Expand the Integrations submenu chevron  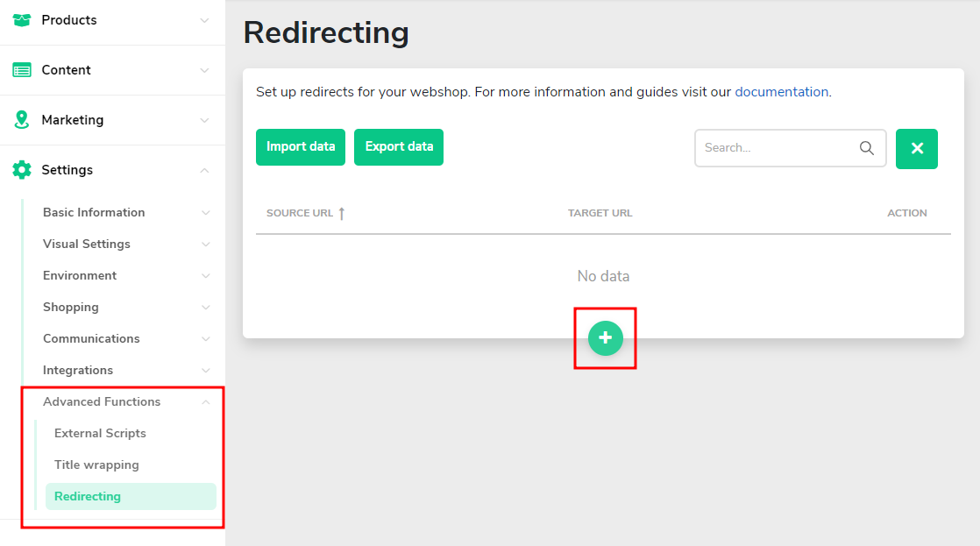tap(206, 371)
